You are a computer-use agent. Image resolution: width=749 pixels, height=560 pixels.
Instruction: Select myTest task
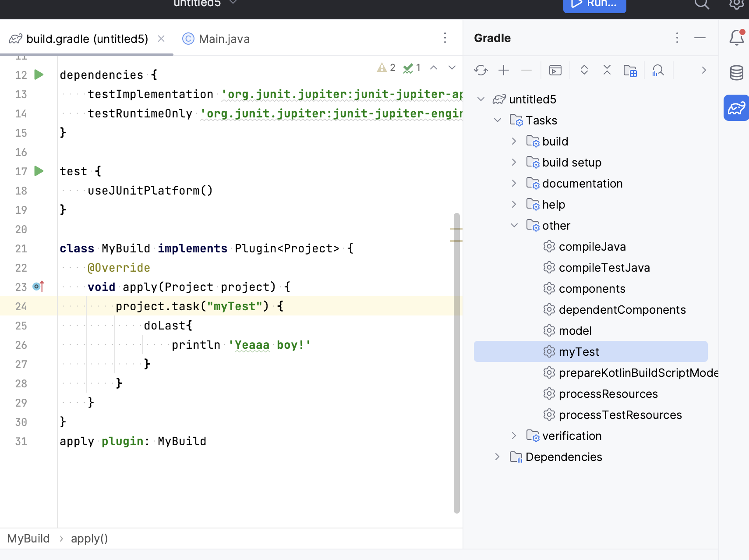[591, 351]
